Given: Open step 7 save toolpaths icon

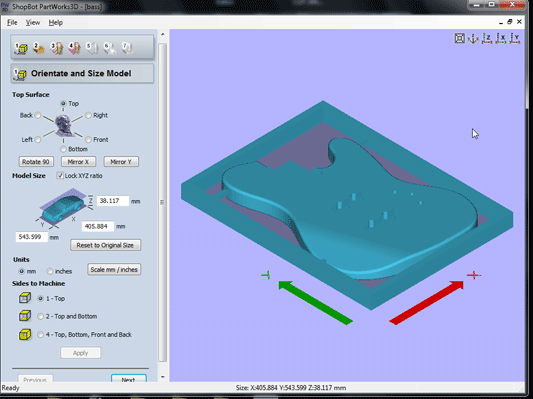Looking at the screenshot, I should click(127, 48).
